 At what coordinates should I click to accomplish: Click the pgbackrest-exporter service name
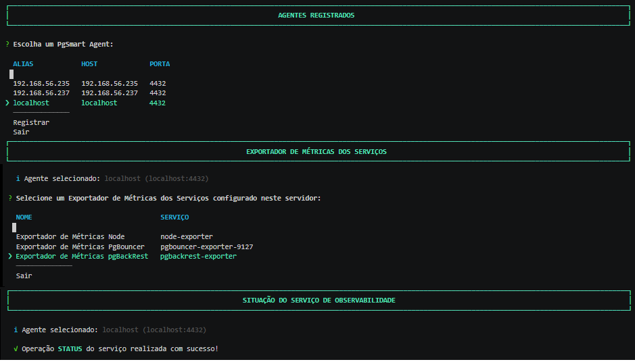click(x=198, y=257)
